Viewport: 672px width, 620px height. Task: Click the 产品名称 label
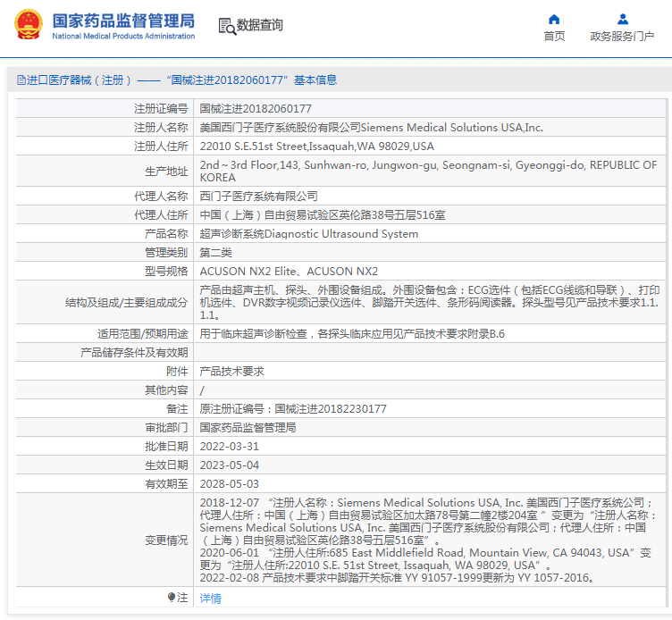(x=166, y=234)
